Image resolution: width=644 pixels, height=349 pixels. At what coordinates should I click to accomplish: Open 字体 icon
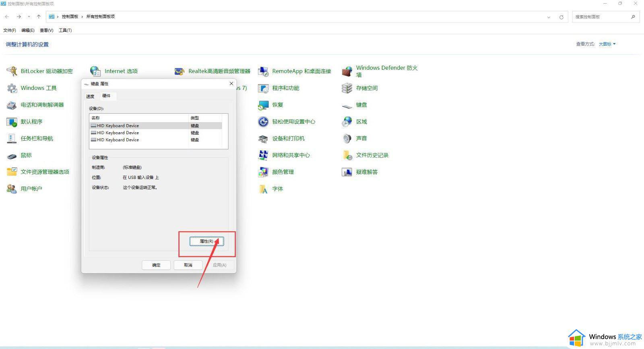(x=263, y=189)
